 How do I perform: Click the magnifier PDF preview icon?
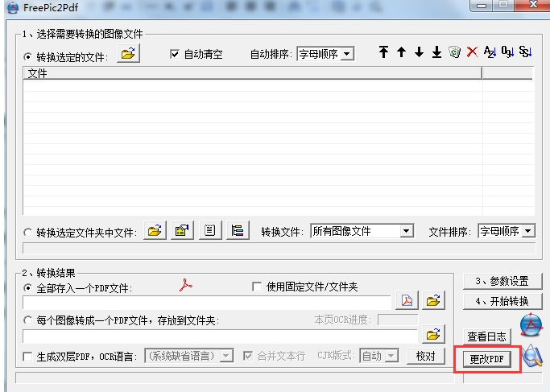pos(531,356)
